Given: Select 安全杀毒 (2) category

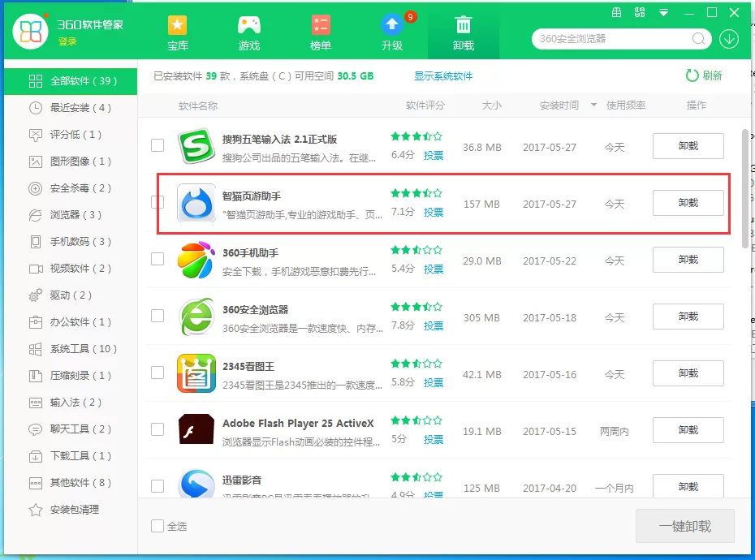Looking at the screenshot, I should pos(71,188).
